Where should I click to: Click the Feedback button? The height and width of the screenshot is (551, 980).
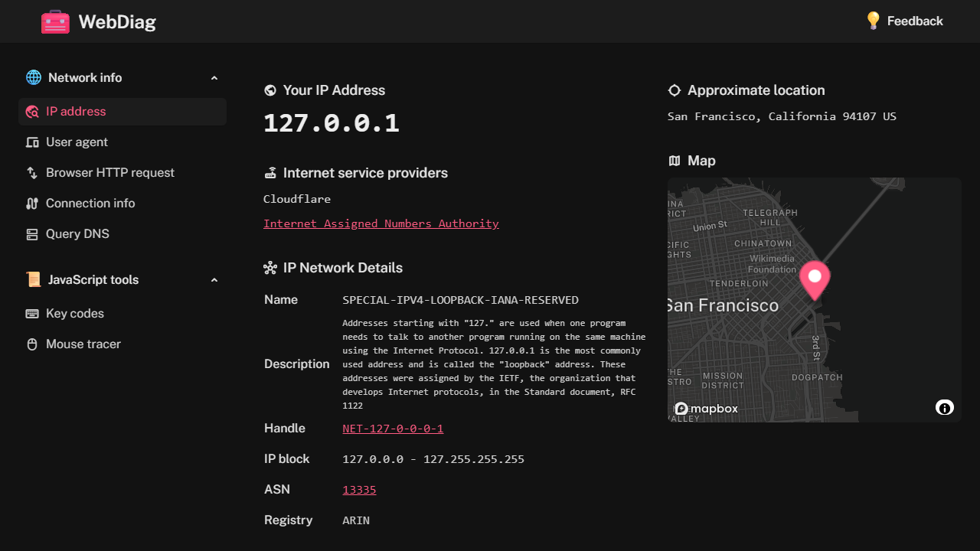[x=904, y=21]
